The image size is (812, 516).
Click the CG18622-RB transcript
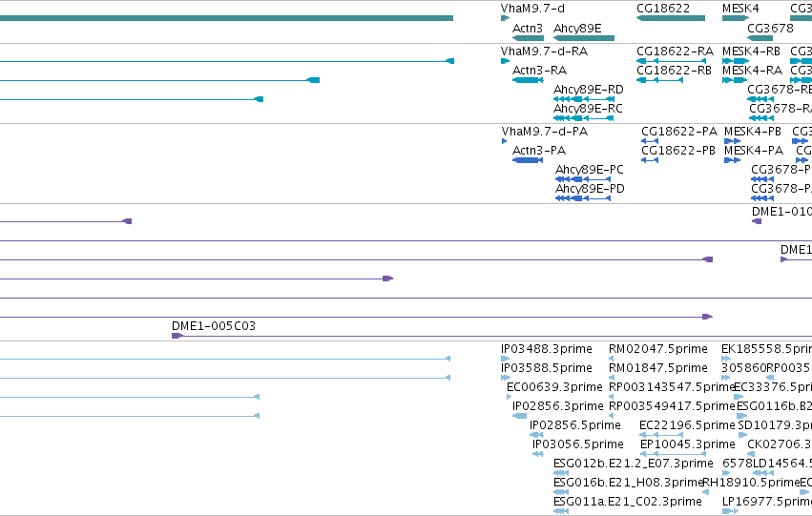659,80
